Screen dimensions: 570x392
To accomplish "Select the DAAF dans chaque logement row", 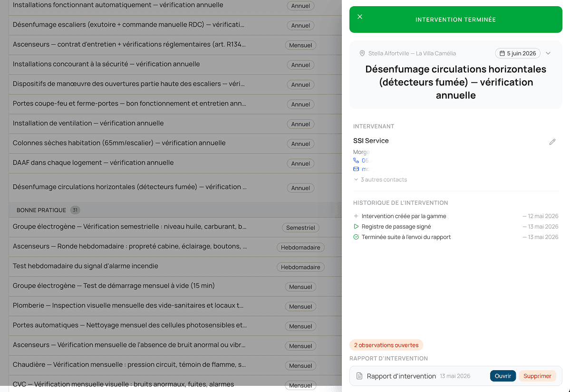I will 175,163.
